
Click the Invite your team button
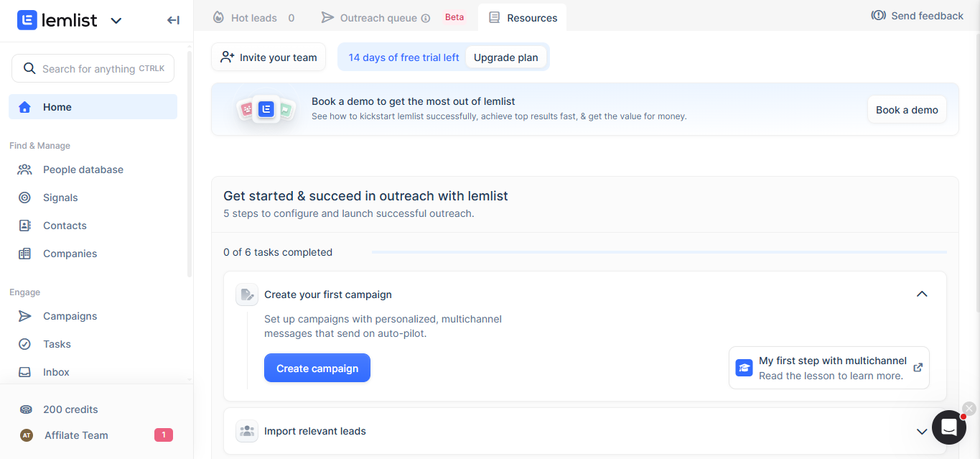coord(269,57)
